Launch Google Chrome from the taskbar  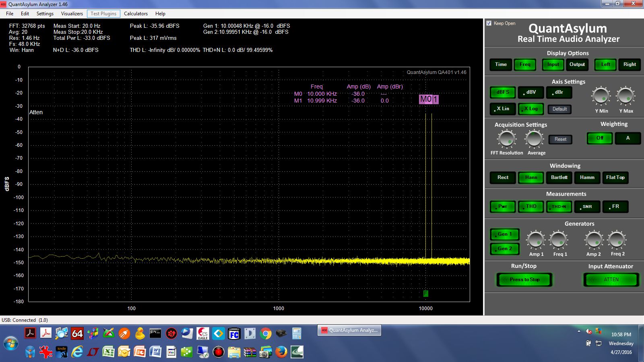coord(265,333)
